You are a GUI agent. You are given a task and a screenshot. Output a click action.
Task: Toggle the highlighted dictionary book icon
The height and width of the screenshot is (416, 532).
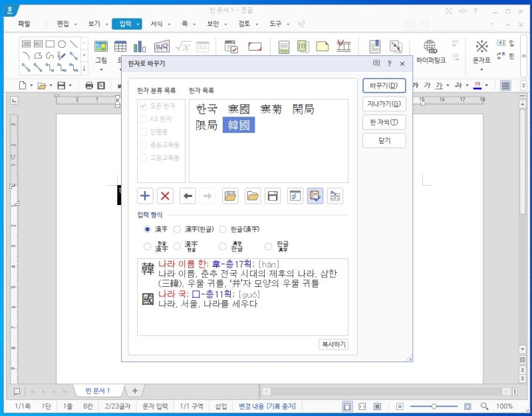pos(315,196)
